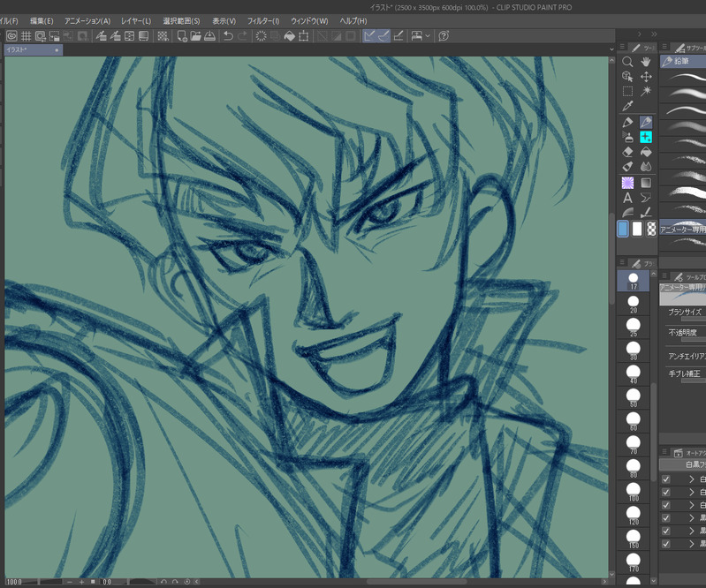Uncheck the last 黒 auto action checkbox
This screenshot has height=588, width=706.
click(666, 544)
